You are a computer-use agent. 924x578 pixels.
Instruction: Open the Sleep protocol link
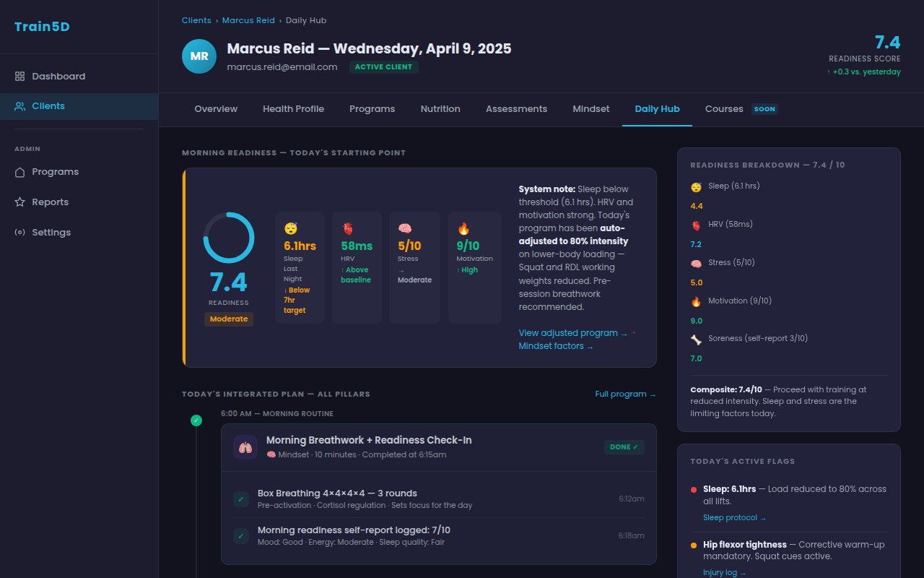pos(734,517)
